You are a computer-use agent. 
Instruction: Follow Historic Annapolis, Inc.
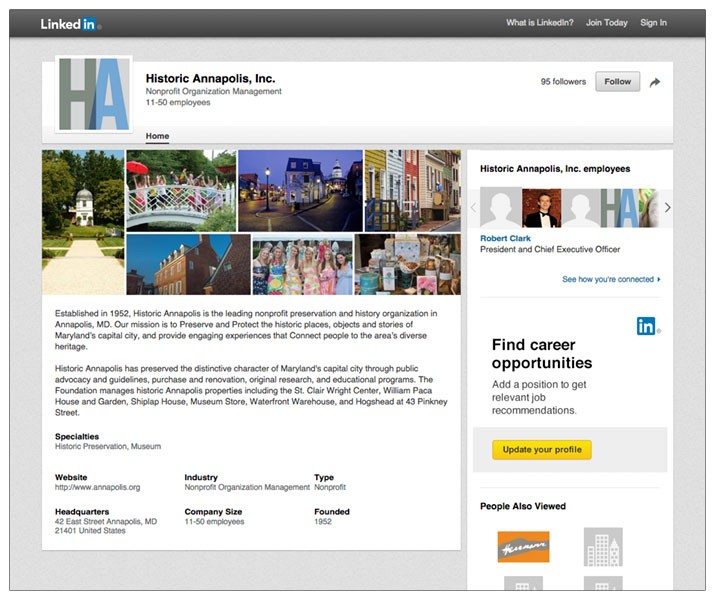tap(617, 82)
